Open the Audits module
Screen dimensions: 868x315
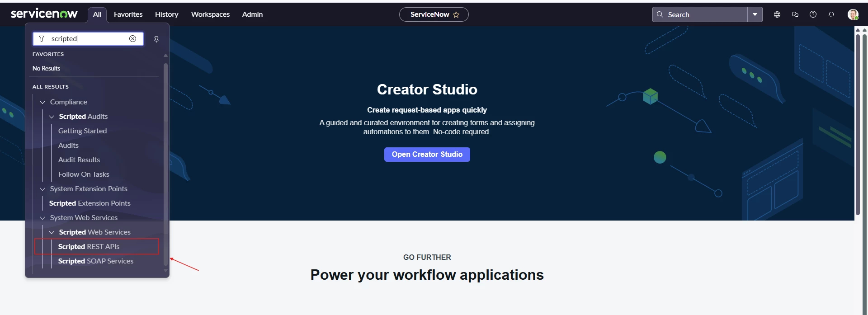tap(68, 146)
